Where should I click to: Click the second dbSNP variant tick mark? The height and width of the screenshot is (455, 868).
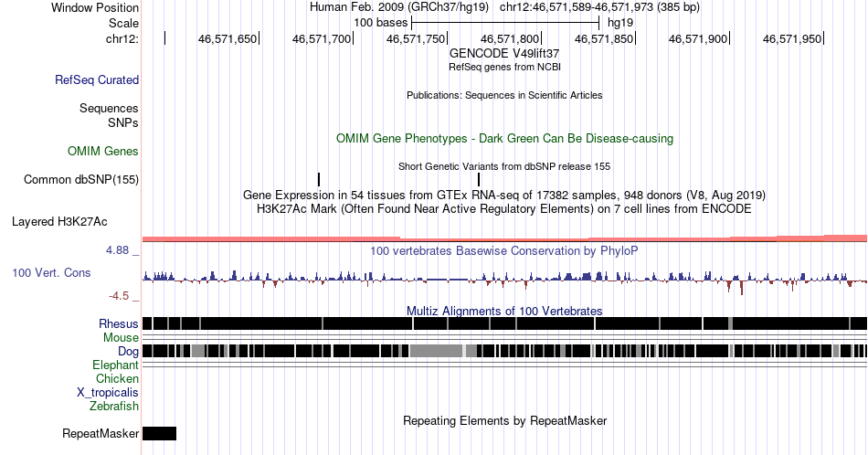[479, 179]
